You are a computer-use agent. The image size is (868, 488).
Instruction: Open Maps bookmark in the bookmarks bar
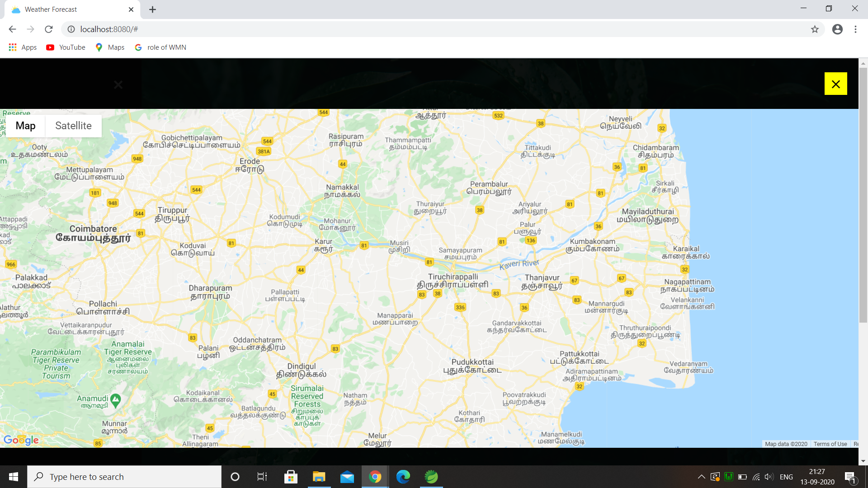point(109,47)
